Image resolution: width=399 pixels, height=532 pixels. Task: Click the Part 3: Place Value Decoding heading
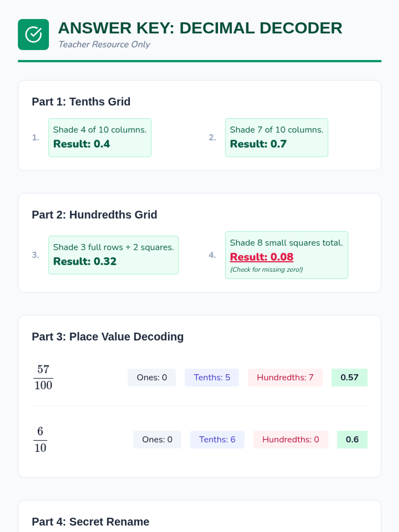tap(107, 337)
